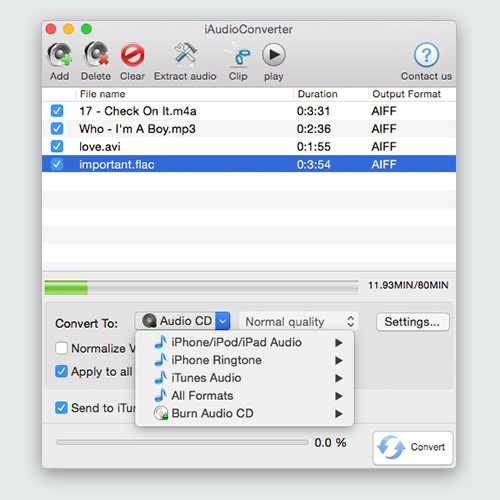Click the 0:1:55 duration cell
Image resolution: width=500 pixels, height=500 pixels.
(314, 147)
